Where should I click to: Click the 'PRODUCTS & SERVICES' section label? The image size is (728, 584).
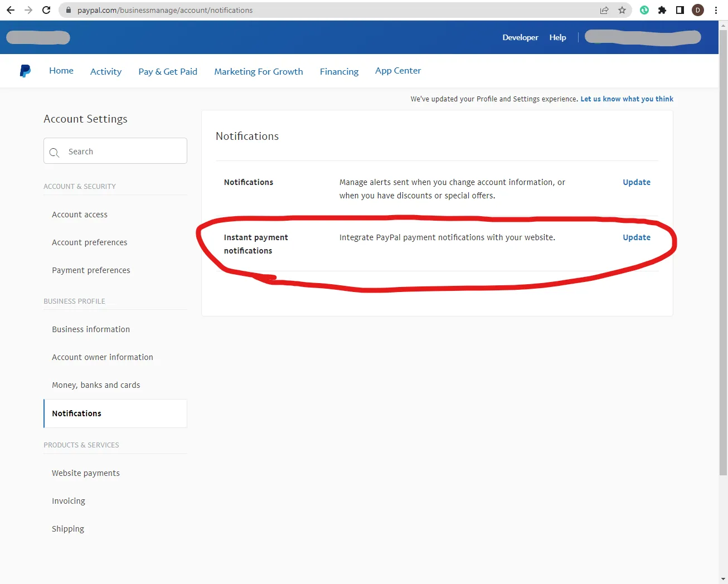coord(81,445)
